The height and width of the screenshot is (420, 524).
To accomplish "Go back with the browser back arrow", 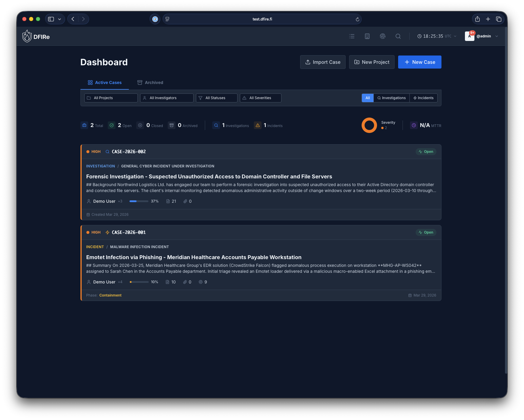I will [73, 19].
